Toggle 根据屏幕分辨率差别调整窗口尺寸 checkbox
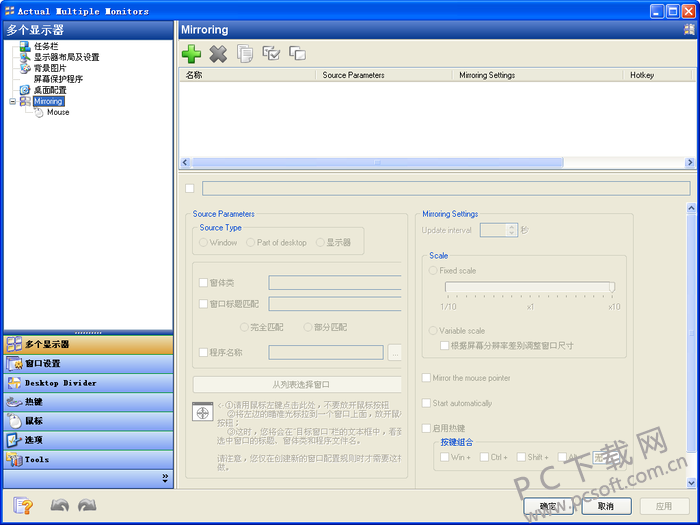This screenshot has height=525, width=700. [x=445, y=346]
